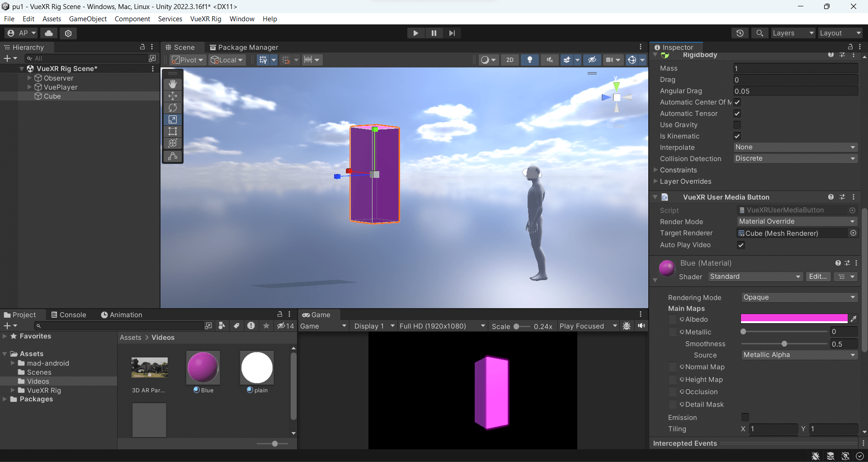This screenshot has height=462, width=868.
Task: Click the Metallic slider
Action: coord(784,332)
